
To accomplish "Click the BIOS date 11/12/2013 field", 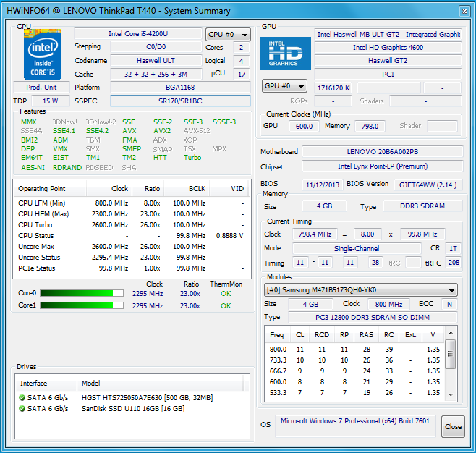I will (x=323, y=185).
